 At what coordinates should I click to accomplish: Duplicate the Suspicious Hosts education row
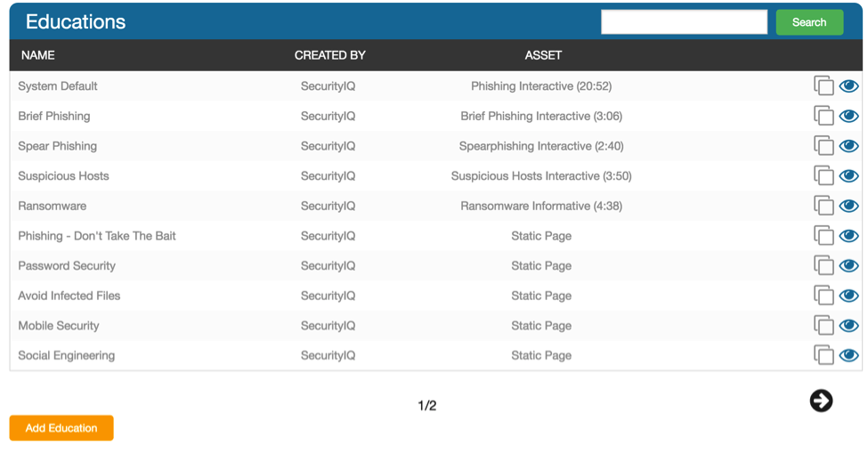pyautogui.click(x=823, y=176)
